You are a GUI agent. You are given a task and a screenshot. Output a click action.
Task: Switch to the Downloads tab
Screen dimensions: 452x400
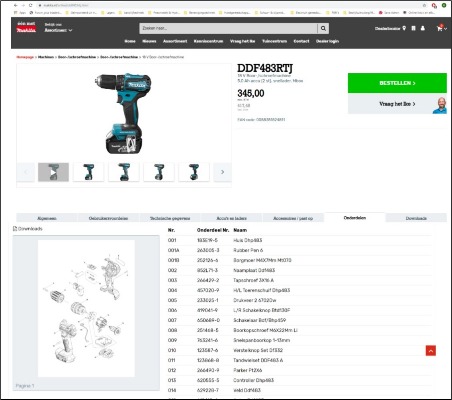pyautogui.click(x=416, y=218)
